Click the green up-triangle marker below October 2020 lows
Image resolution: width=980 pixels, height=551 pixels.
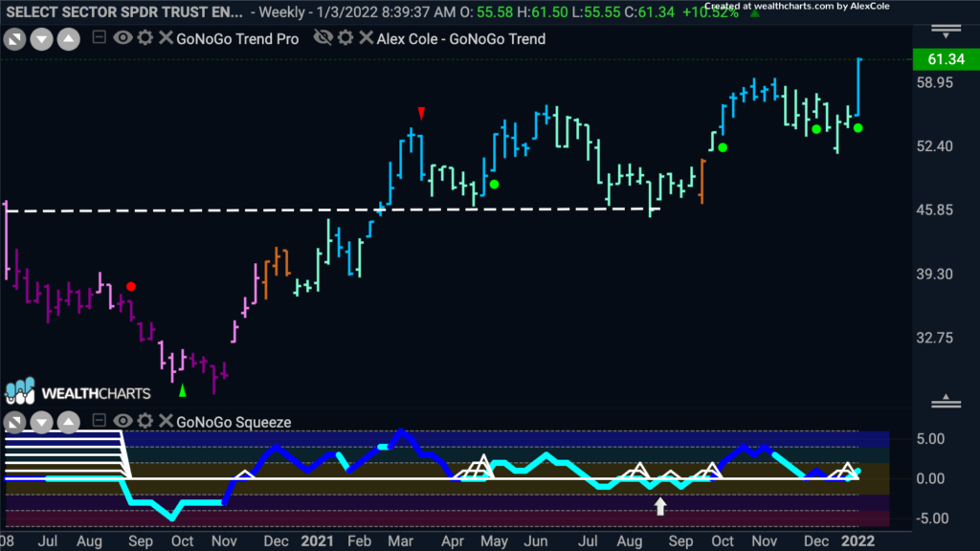click(x=183, y=390)
